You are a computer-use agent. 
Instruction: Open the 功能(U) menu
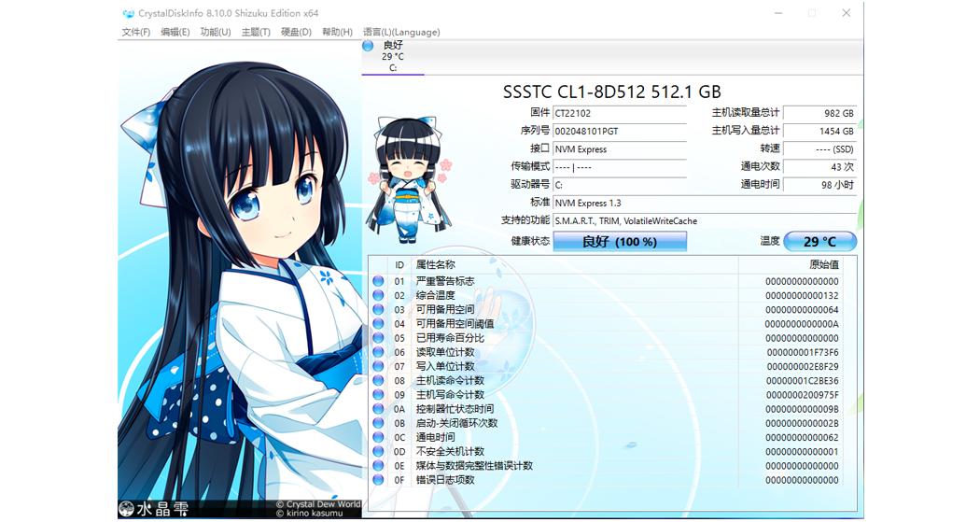point(216,32)
